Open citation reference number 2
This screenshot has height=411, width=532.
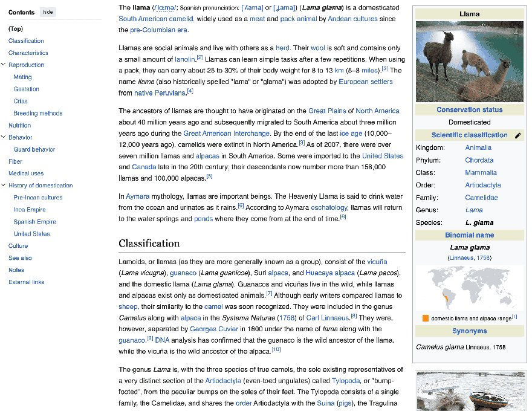tap(199, 58)
